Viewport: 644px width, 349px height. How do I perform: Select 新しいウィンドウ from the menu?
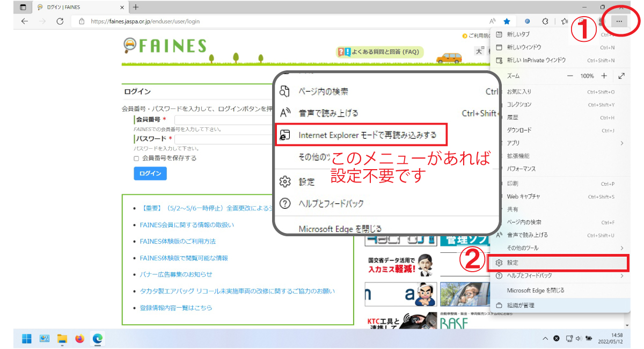pos(560,47)
